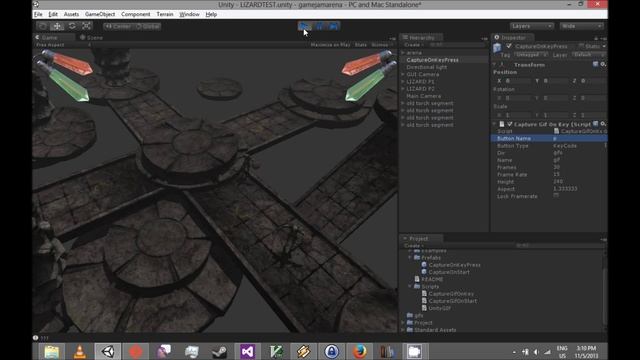
Task: Select Directional light in Hierarchy
Action: click(426, 67)
